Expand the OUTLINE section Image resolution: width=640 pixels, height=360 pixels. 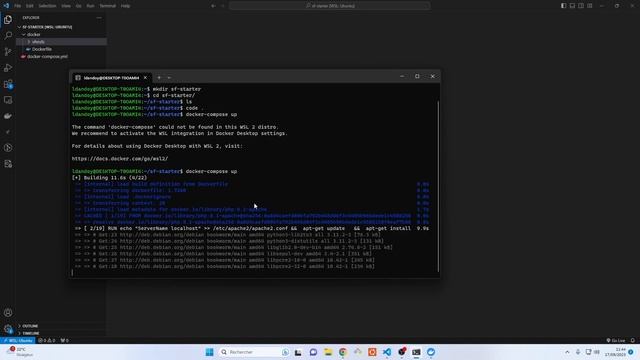pos(30,326)
